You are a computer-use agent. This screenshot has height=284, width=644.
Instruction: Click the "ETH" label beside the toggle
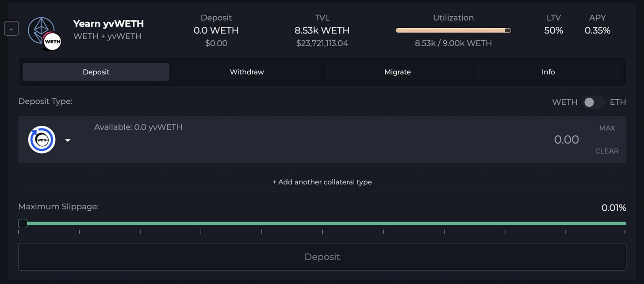click(618, 102)
